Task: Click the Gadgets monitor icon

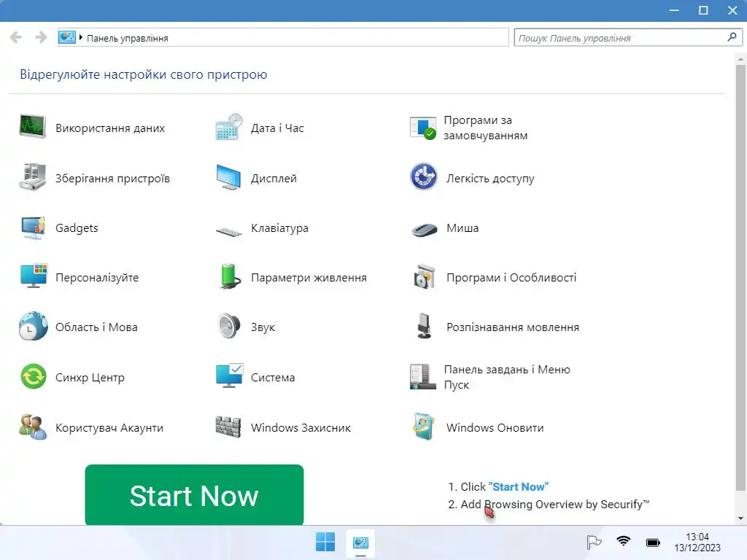Action: (x=32, y=227)
